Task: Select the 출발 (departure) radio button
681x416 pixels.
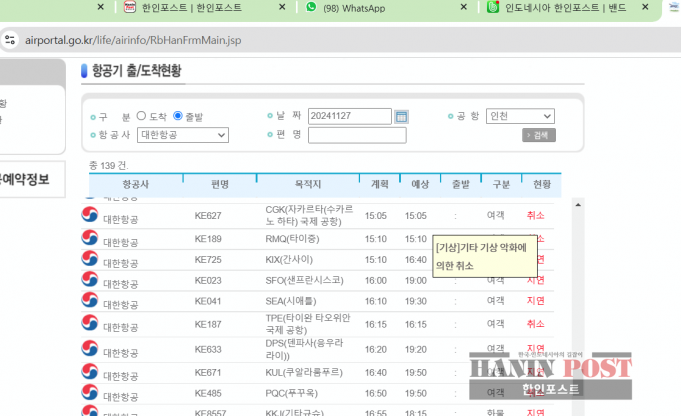Action: tap(178, 116)
